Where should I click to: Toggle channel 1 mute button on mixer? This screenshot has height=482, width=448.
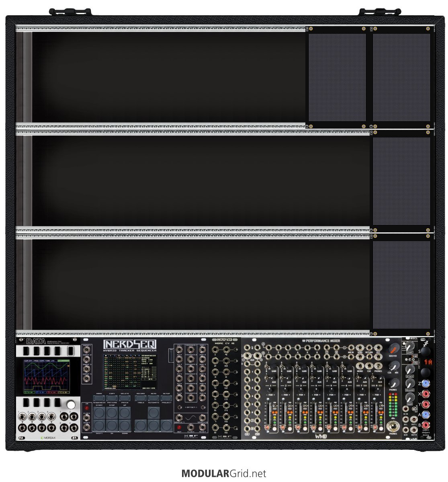coord(274,429)
